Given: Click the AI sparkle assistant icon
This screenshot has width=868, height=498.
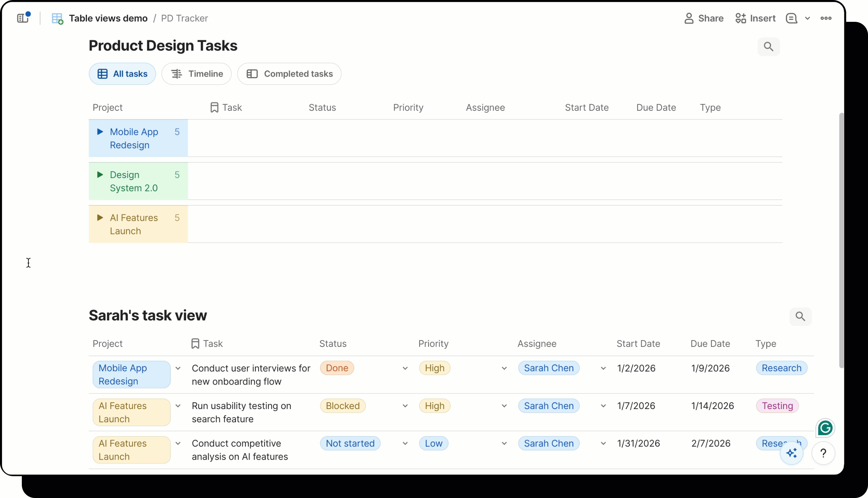Looking at the screenshot, I should pos(792,453).
